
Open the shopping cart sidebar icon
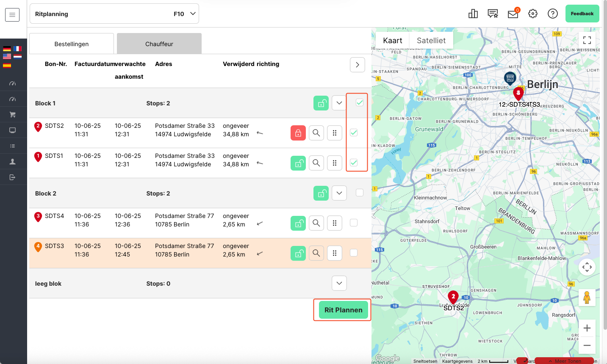(x=12, y=114)
